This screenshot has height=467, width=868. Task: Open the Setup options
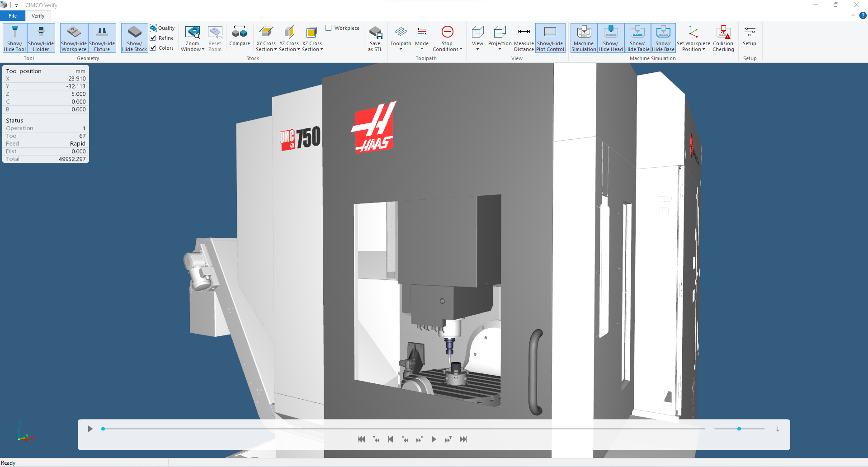(750, 36)
